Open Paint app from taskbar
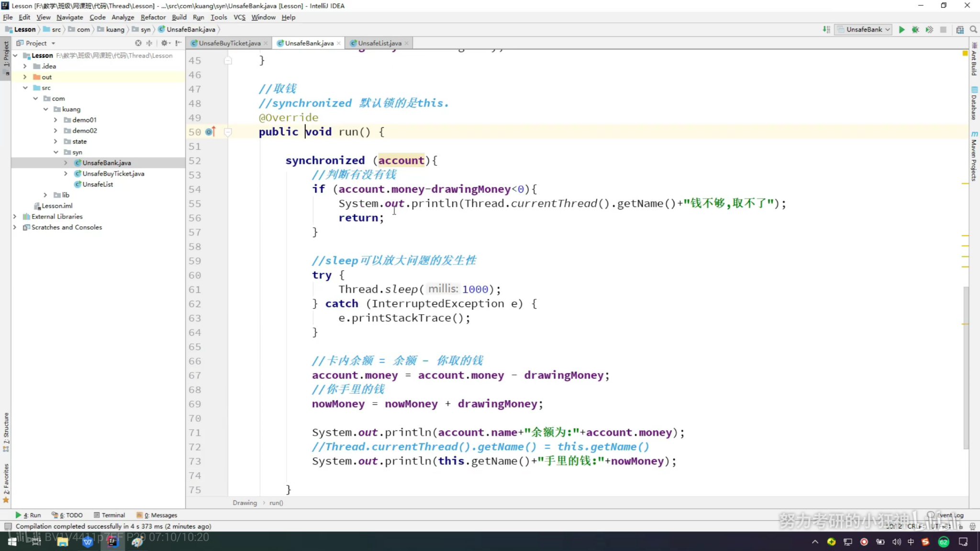Screen dimensions: 980x551 pos(137,541)
